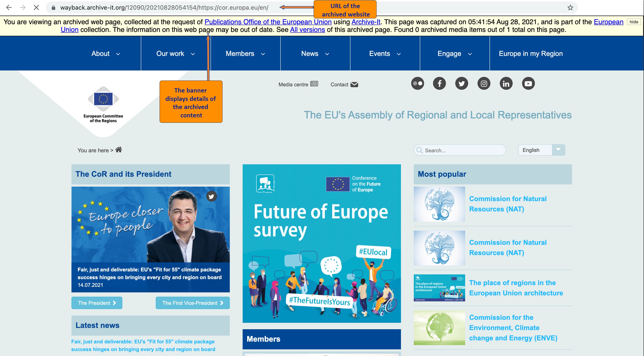Open the Future of Europe survey banner
644x356 pixels.
(322, 243)
